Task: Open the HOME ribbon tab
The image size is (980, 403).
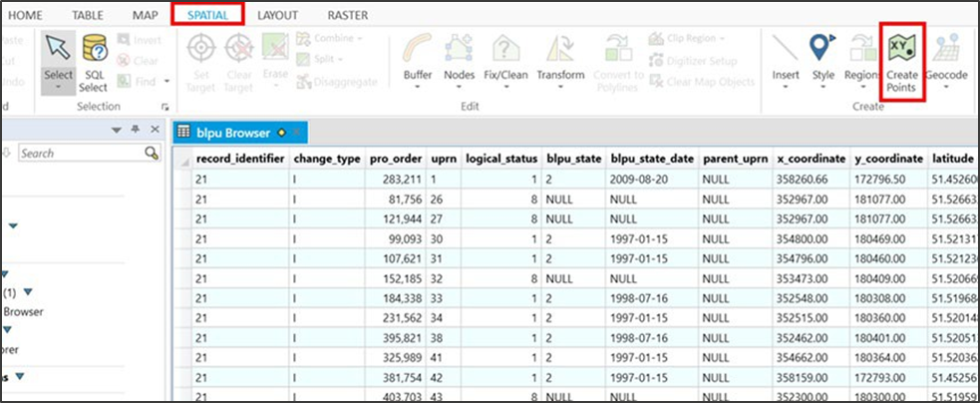Action: (25, 15)
